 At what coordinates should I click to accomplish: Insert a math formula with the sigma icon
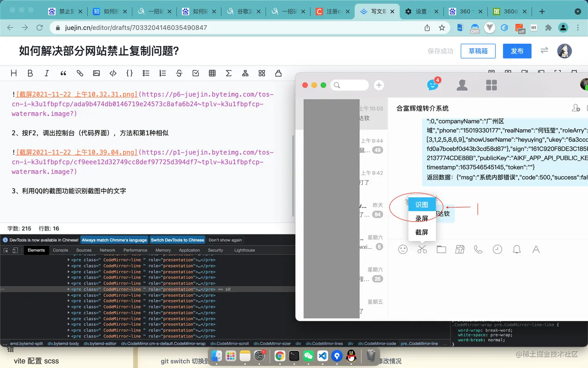229,73
